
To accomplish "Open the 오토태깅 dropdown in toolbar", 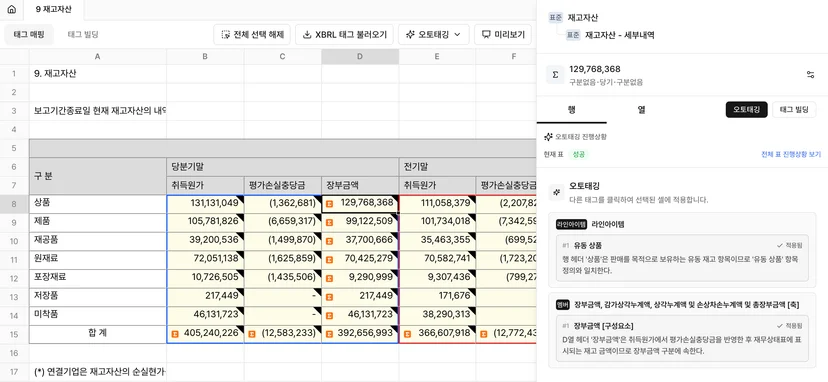I will click(434, 35).
